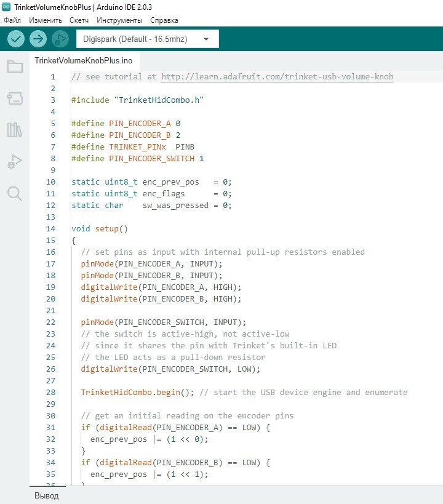
Task: Click enc_prev_pos |= (1 << 0) statement
Action: coord(149,439)
